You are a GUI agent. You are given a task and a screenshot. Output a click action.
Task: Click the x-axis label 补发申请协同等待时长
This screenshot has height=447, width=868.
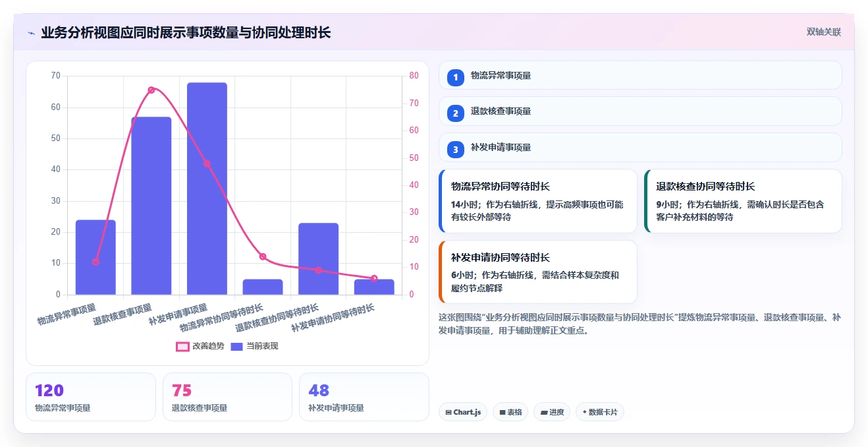click(x=333, y=318)
